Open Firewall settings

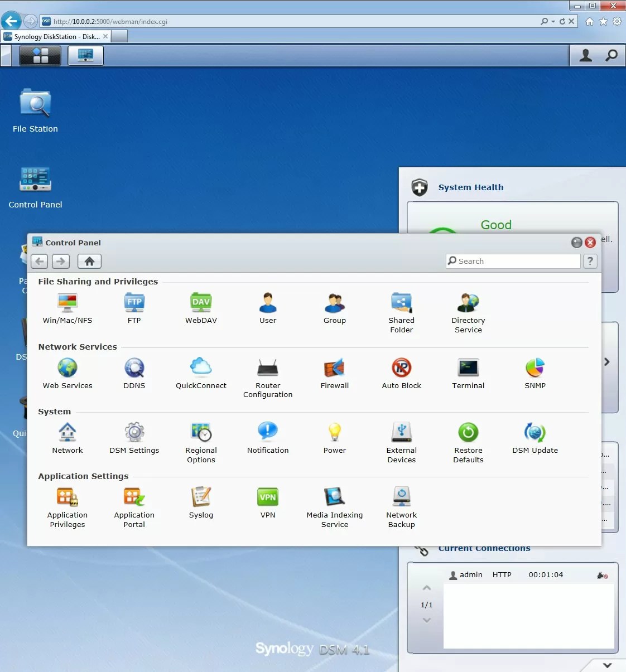[335, 373]
